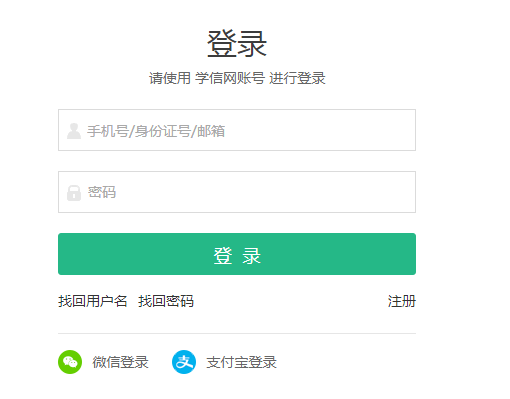Click the user silhouette icon in the account field

[74, 131]
